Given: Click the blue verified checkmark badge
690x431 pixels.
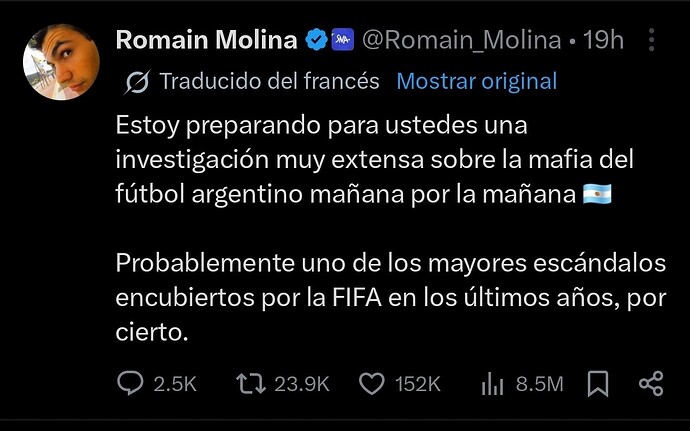Looking at the screenshot, I should (317, 40).
